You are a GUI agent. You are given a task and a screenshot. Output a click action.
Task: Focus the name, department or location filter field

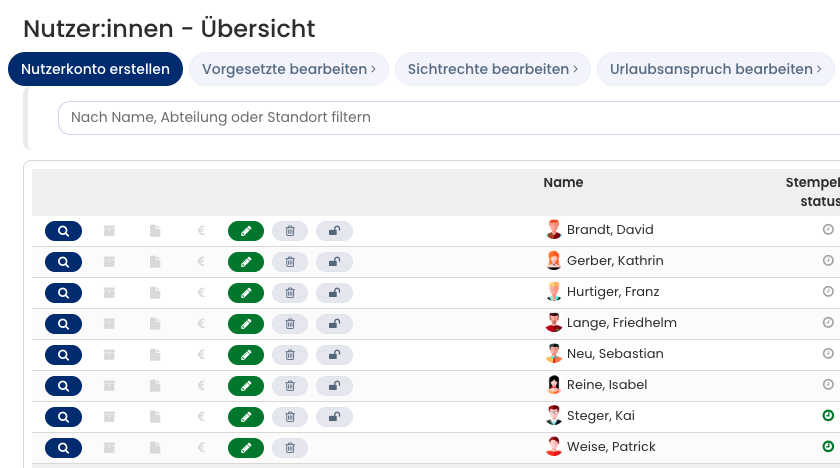[440, 117]
